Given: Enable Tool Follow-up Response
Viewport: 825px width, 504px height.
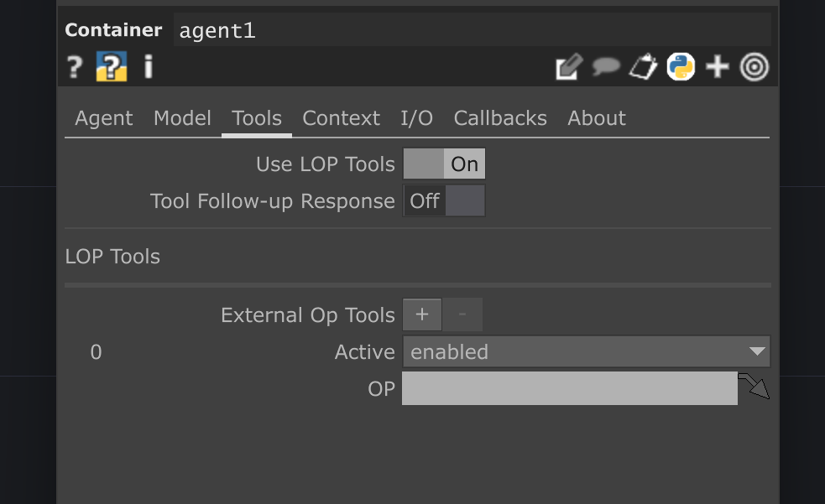Looking at the screenshot, I should coord(466,200).
